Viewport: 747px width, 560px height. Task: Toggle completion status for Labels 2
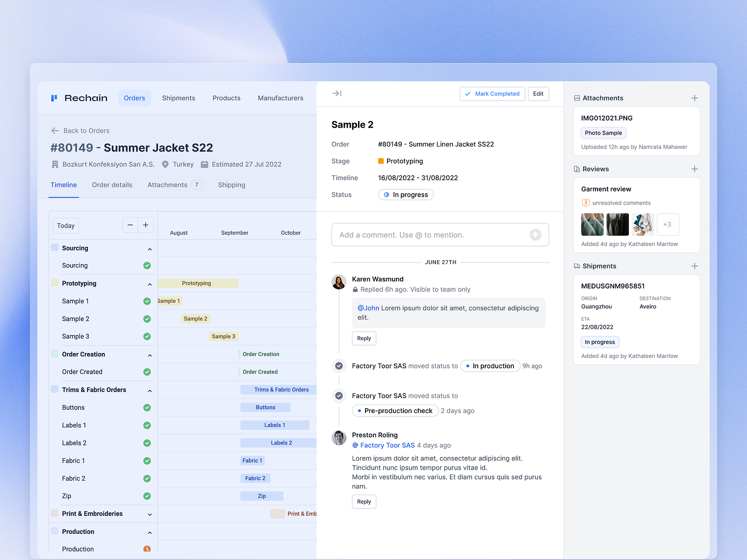click(147, 442)
